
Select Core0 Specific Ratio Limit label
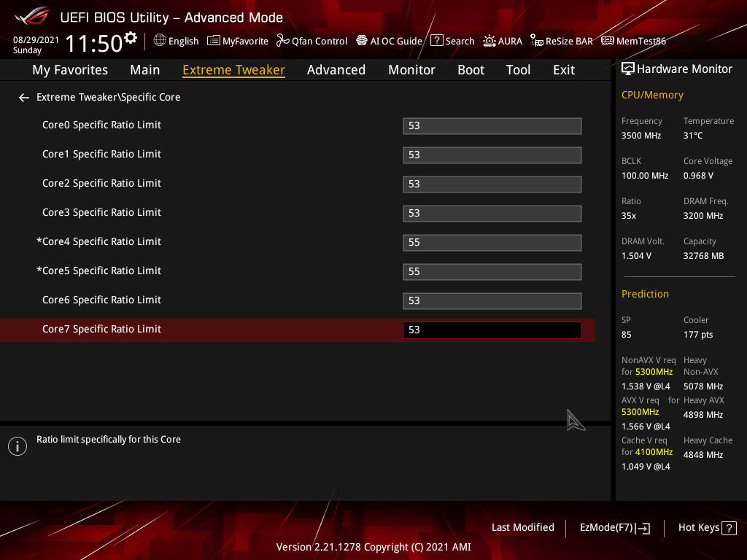pyautogui.click(x=101, y=125)
